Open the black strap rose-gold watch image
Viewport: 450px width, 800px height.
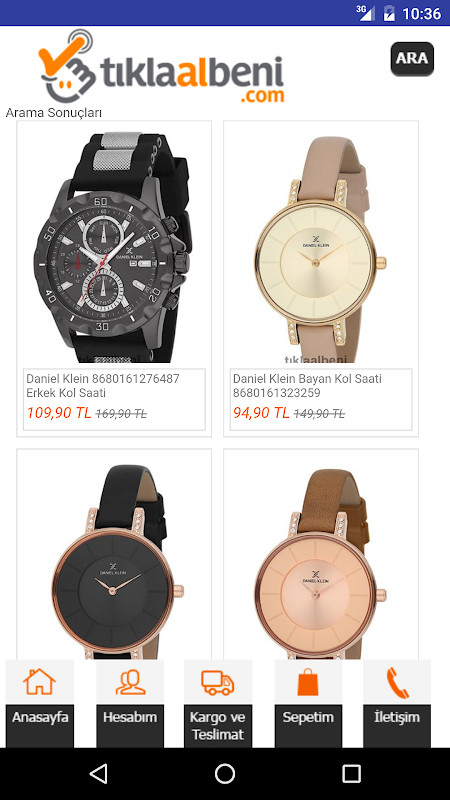[x=114, y=561]
